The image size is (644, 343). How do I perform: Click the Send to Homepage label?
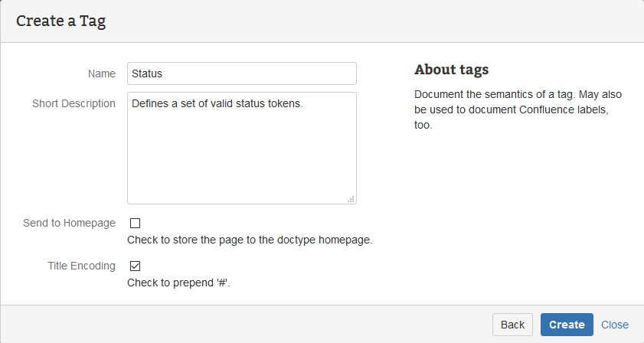tap(70, 223)
